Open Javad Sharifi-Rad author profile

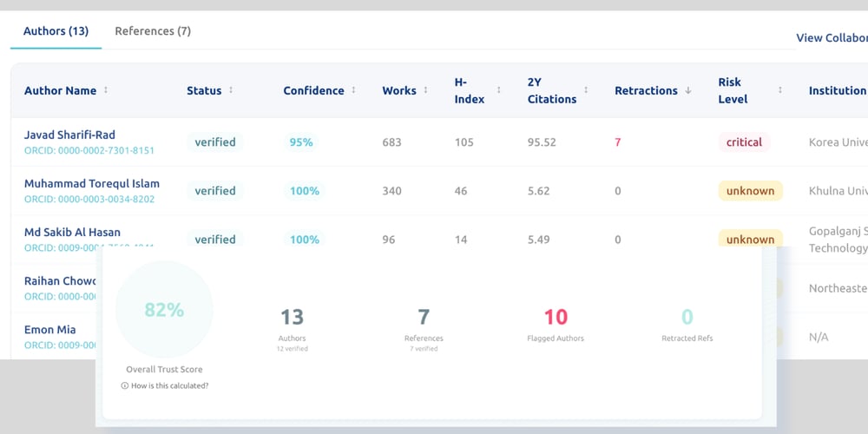pyautogui.click(x=69, y=135)
